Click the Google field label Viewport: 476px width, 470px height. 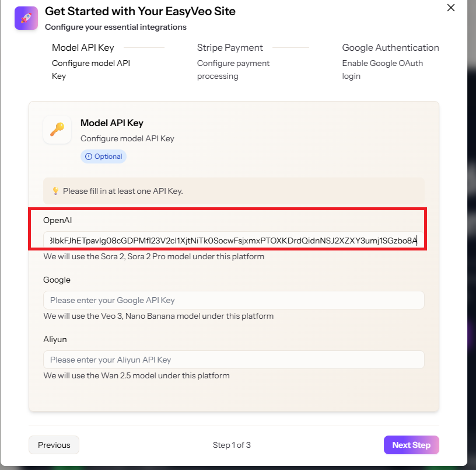tap(57, 280)
